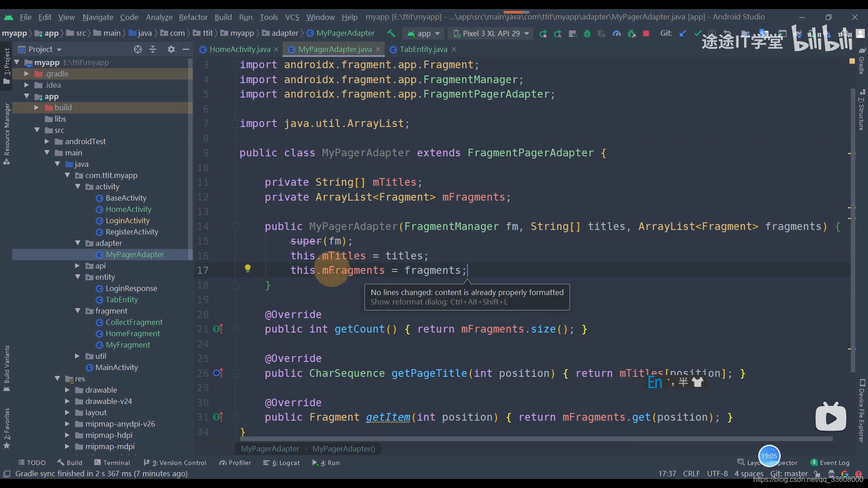Switch to the TabEntity.java tab

(424, 49)
